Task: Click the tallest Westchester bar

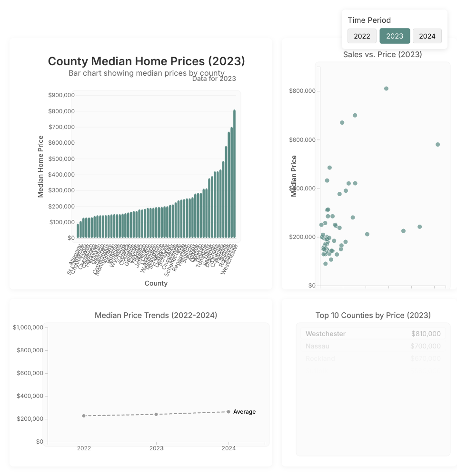Action: [x=234, y=174]
